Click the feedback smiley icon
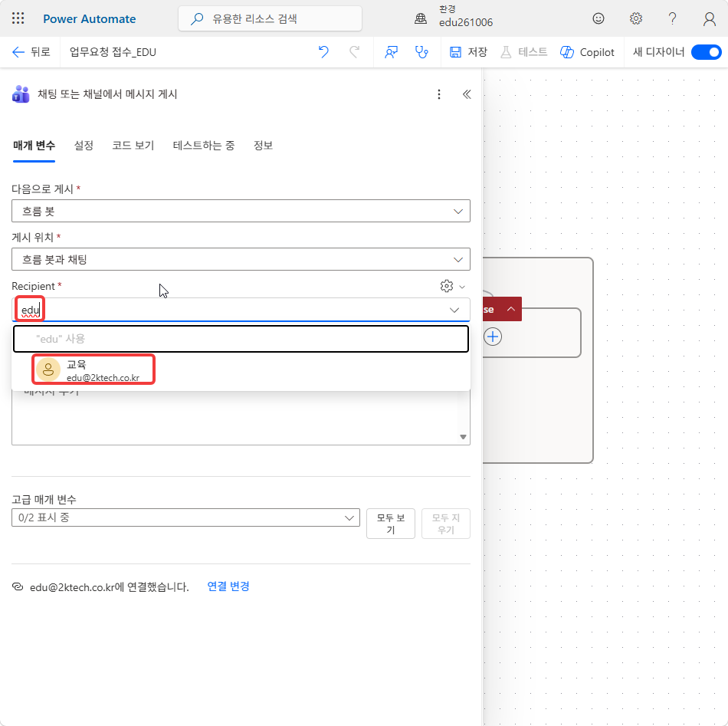This screenshot has width=728, height=726. click(598, 18)
